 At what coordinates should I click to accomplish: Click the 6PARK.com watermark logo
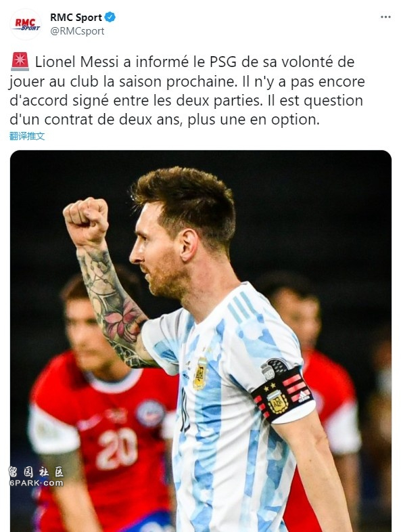coord(36,476)
